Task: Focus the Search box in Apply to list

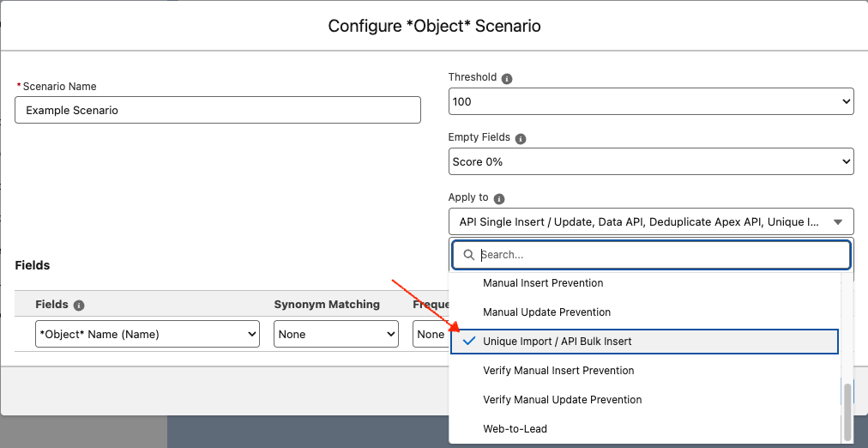Action: [x=651, y=255]
